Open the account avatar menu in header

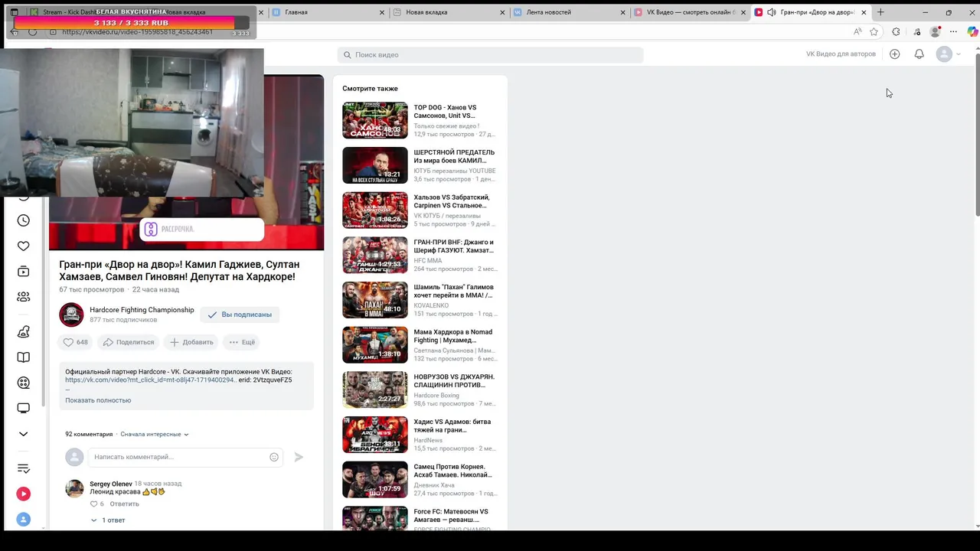(948, 54)
